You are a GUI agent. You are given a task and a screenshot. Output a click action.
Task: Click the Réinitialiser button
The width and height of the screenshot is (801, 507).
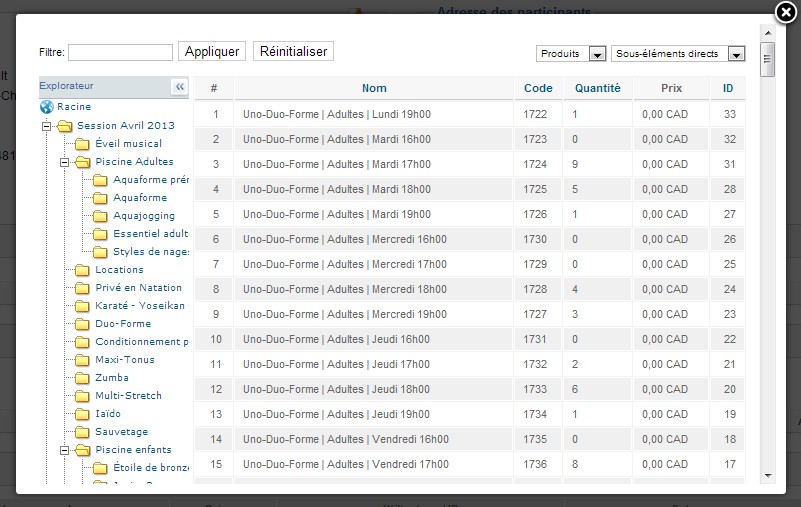(x=293, y=51)
